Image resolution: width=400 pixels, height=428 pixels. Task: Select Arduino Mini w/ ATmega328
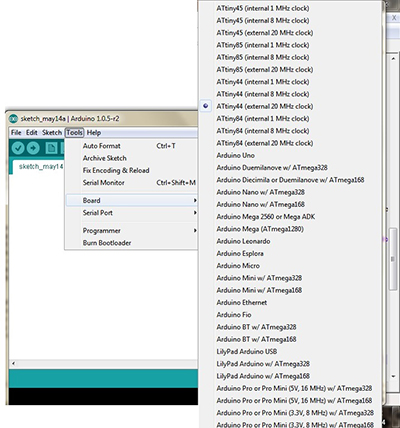pos(259,278)
